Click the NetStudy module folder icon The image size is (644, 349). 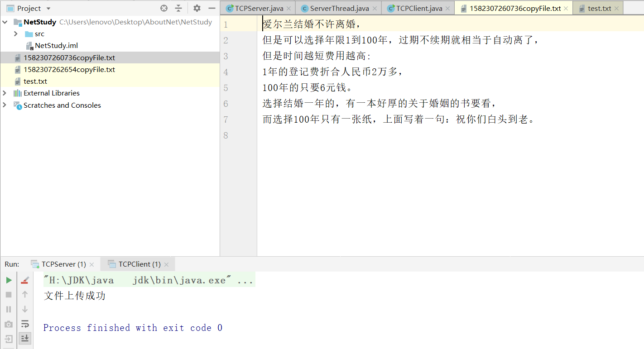18,22
